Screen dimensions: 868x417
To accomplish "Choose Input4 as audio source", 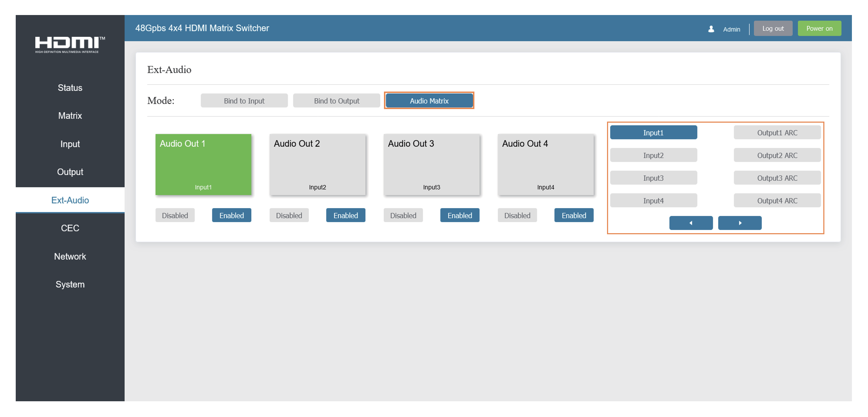I will click(654, 201).
